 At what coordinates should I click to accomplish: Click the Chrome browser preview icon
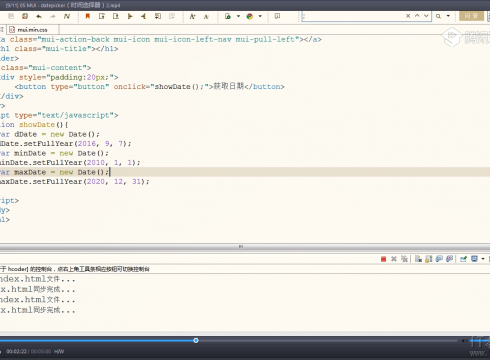[250, 16]
